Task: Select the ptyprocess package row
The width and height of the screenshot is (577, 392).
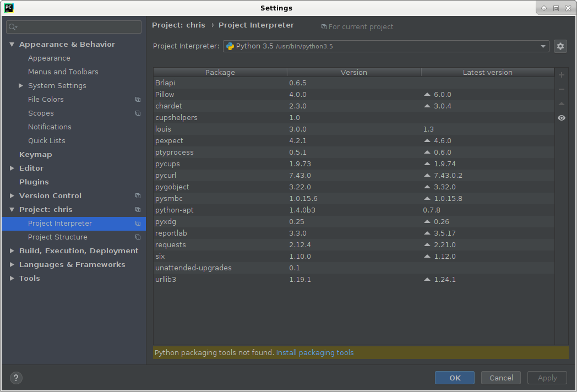Action: click(353, 153)
